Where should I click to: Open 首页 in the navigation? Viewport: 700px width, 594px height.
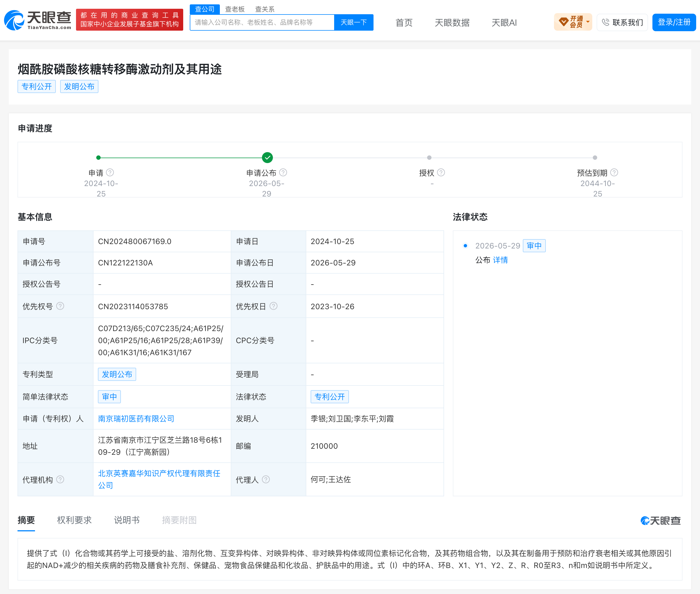click(x=404, y=22)
